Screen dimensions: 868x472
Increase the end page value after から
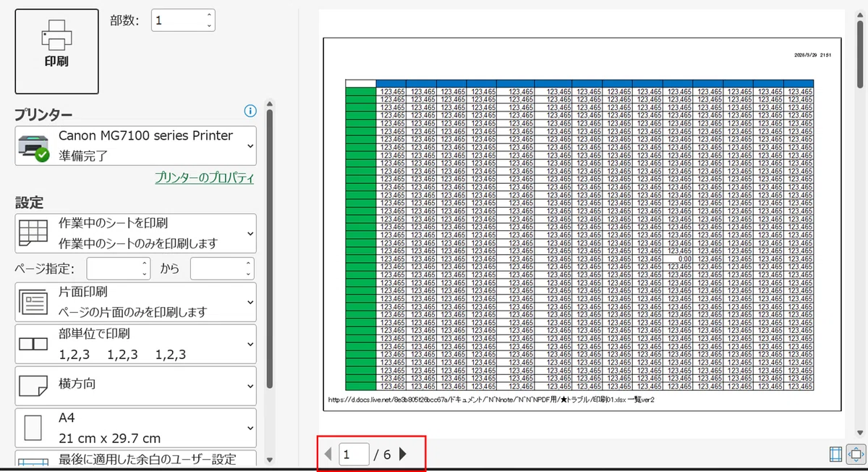pos(249,264)
